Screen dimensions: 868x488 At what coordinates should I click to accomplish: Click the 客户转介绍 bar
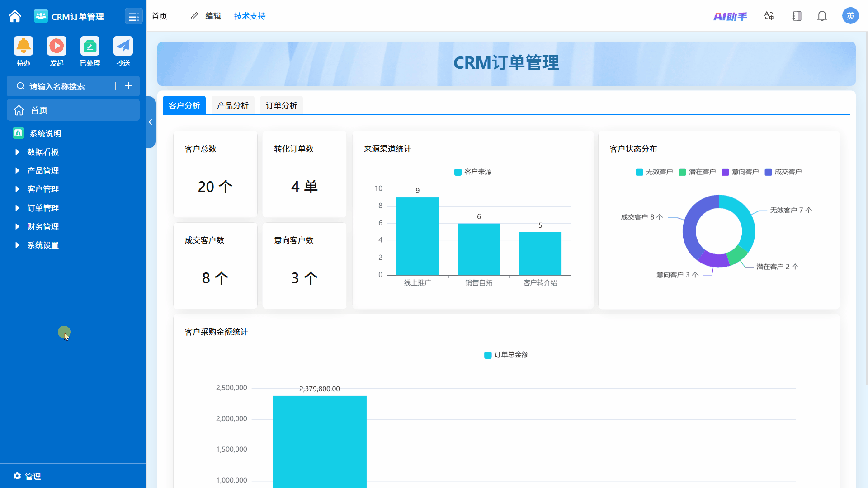[540, 253]
